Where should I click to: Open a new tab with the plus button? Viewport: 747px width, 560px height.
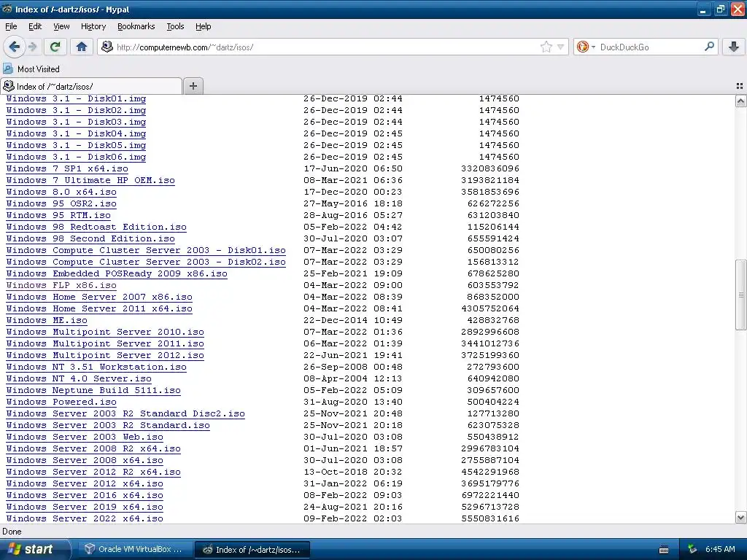193,86
